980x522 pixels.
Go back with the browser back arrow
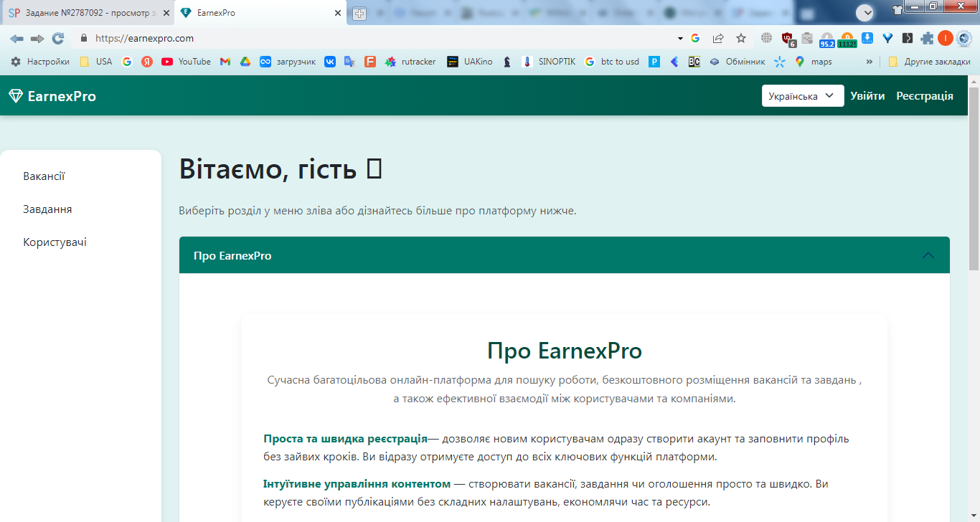click(x=17, y=39)
